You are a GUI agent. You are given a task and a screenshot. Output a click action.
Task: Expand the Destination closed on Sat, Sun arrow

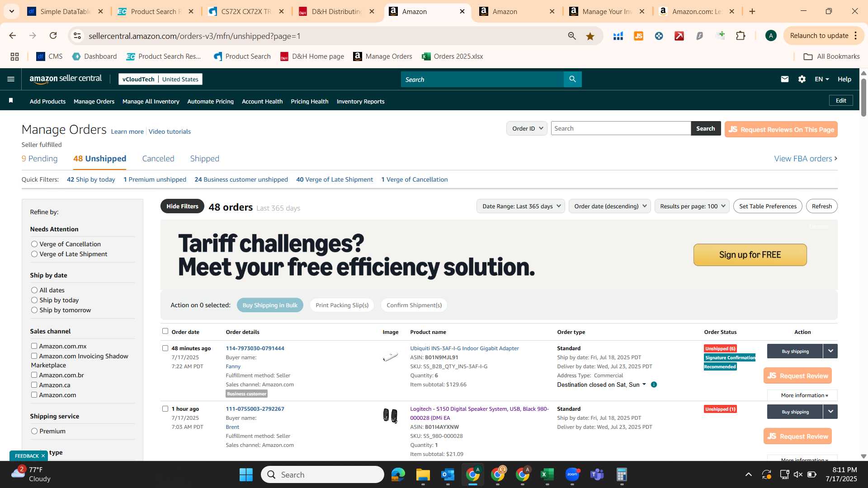tap(644, 385)
